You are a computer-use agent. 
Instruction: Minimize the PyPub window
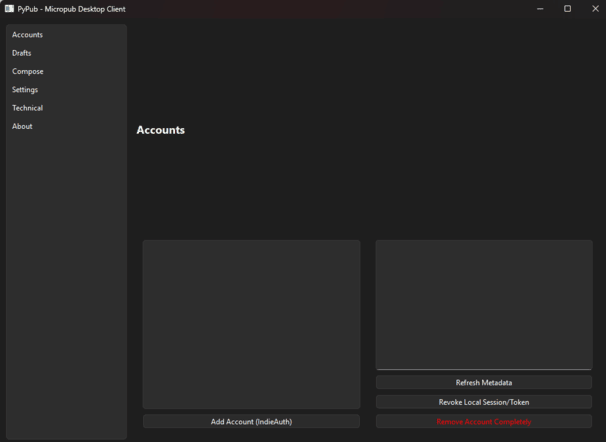pos(540,9)
